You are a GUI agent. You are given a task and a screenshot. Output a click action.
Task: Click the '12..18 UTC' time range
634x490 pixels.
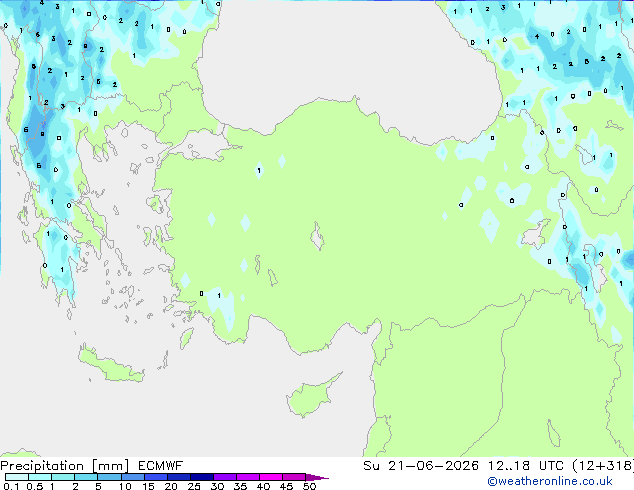[x=525, y=466]
